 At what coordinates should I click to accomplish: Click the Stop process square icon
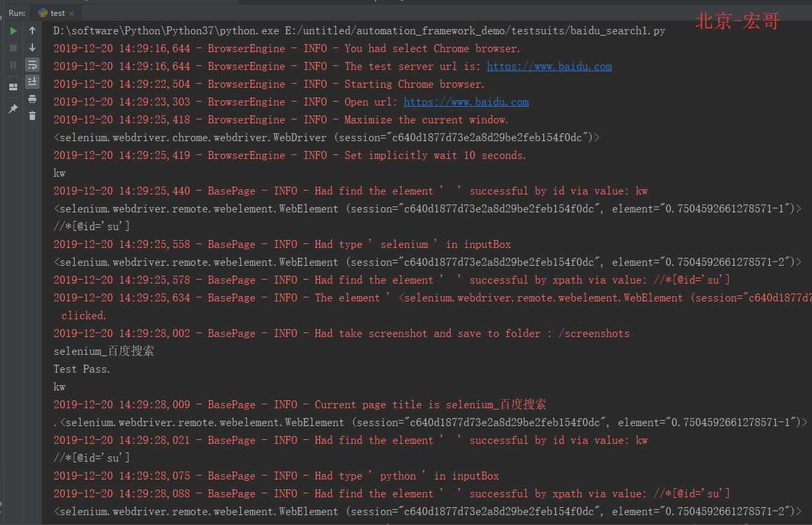coord(13,47)
